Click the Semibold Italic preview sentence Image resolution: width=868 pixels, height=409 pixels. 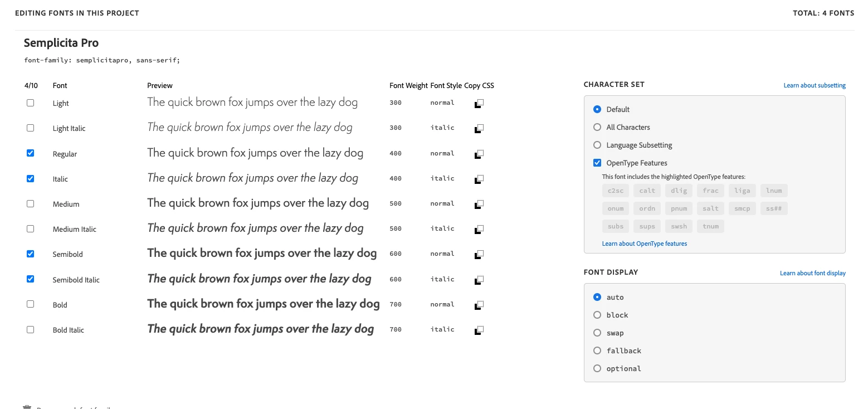coord(259,279)
